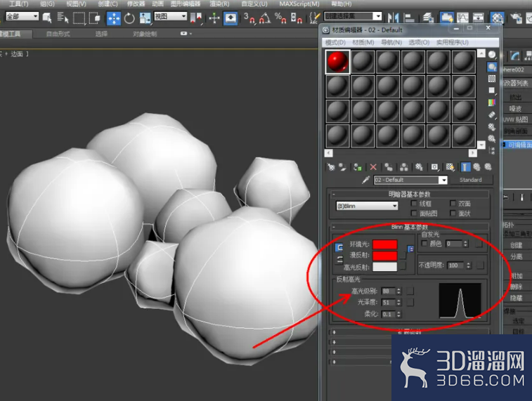Viewport: 532px width, 401px height.
Task: Click the 噪波 modifier button
Action: click(516, 108)
